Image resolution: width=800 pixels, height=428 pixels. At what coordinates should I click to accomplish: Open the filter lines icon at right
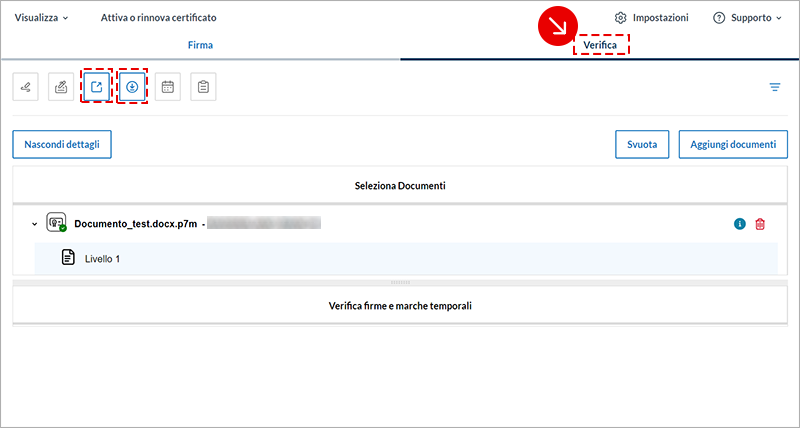pos(774,87)
